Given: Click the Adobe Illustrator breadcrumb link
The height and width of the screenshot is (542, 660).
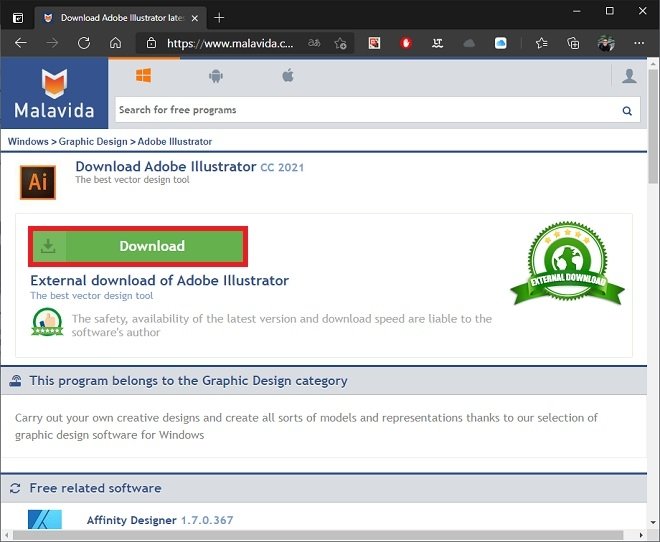Looking at the screenshot, I should tap(175, 141).
